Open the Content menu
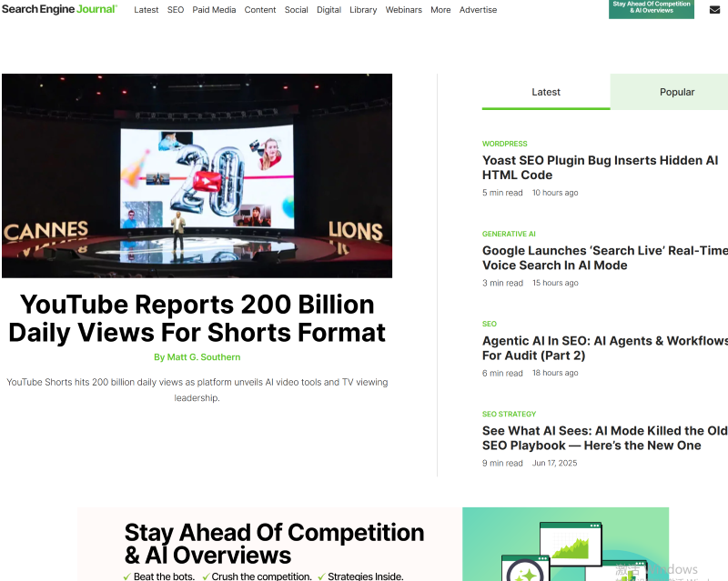The width and height of the screenshot is (728, 581). click(x=260, y=10)
